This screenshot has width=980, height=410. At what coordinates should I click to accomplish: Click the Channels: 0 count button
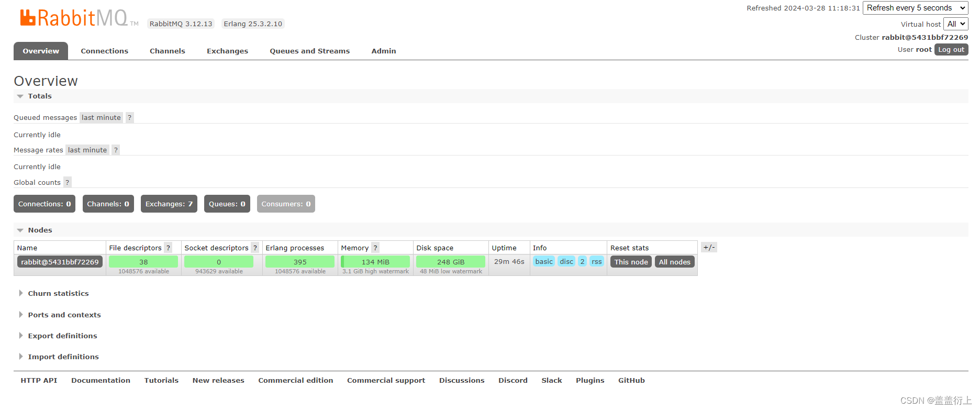[108, 204]
